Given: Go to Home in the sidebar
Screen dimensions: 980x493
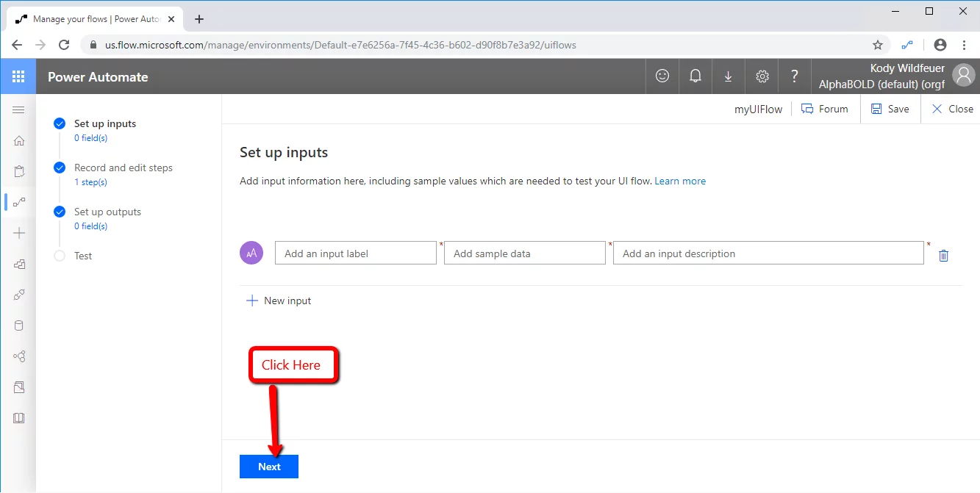Looking at the screenshot, I should [x=19, y=140].
